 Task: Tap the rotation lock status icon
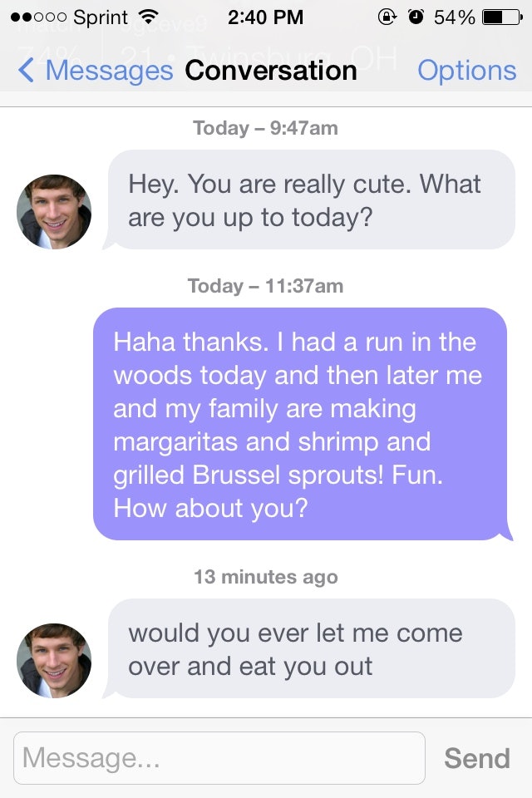click(x=387, y=17)
